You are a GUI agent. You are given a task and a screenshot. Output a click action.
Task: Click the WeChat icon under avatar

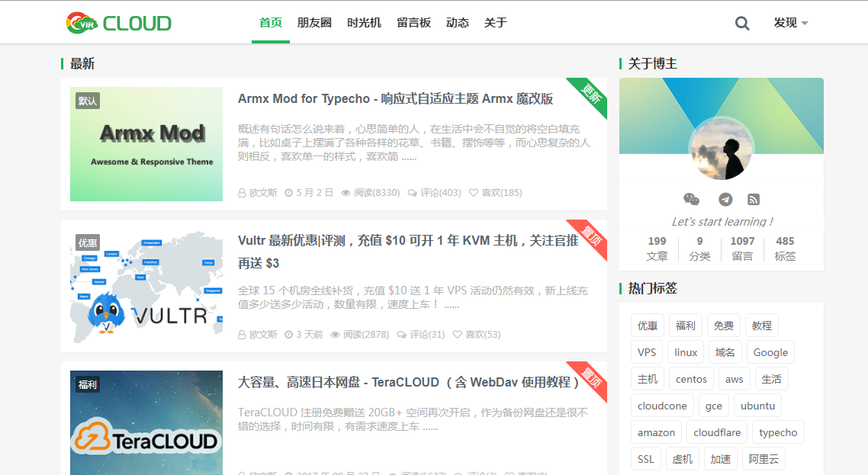tap(691, 199)
